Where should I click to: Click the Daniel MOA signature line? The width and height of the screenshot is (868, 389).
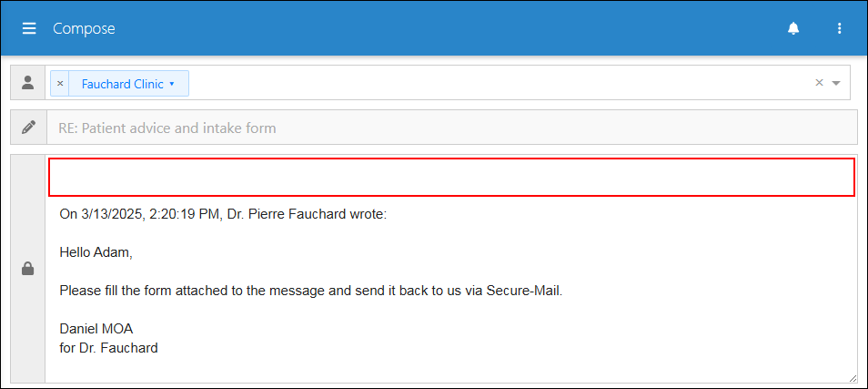[x=96, y=329]
